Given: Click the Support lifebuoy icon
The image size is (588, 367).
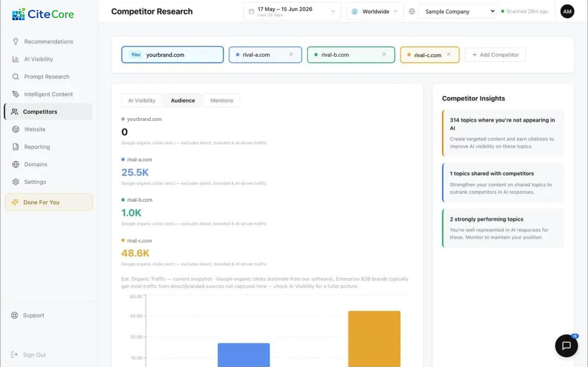Looking at the screenshot, I should [14, 315].
